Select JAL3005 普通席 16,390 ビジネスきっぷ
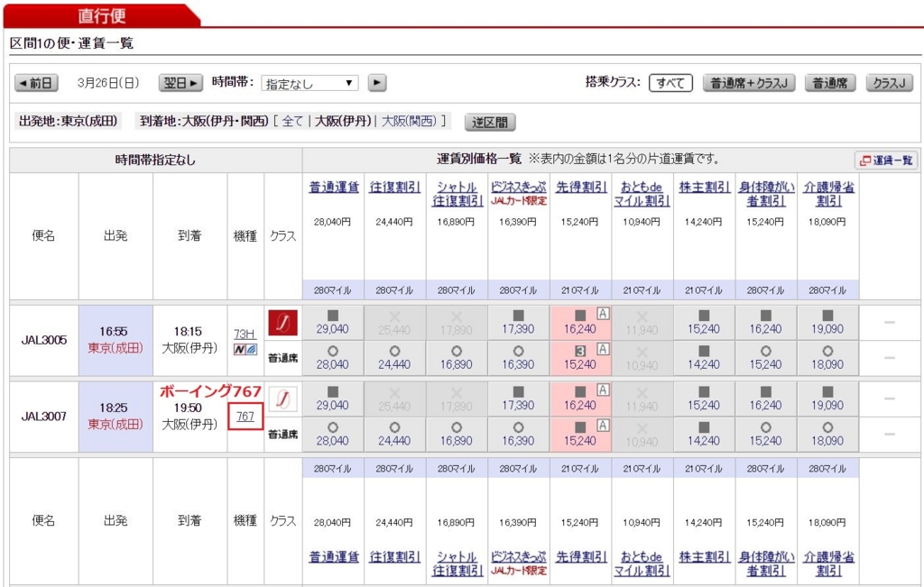The width and height of the screenshot is (924, 587). coord(519,358)
